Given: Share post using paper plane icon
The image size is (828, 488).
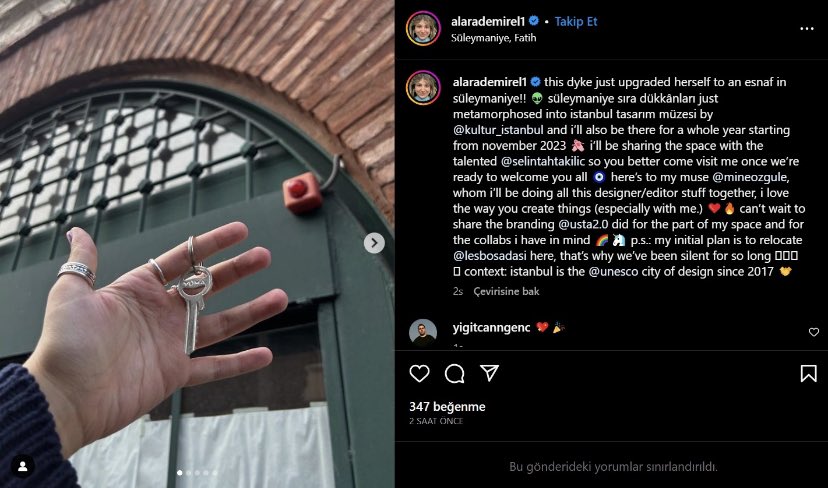Looking at the screenshot, I should click(490, 373).
